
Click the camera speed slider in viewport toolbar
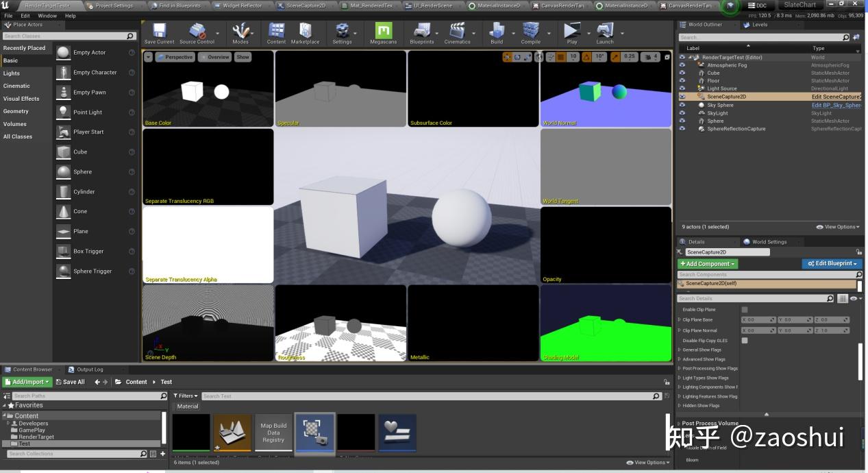click(649, 57)
